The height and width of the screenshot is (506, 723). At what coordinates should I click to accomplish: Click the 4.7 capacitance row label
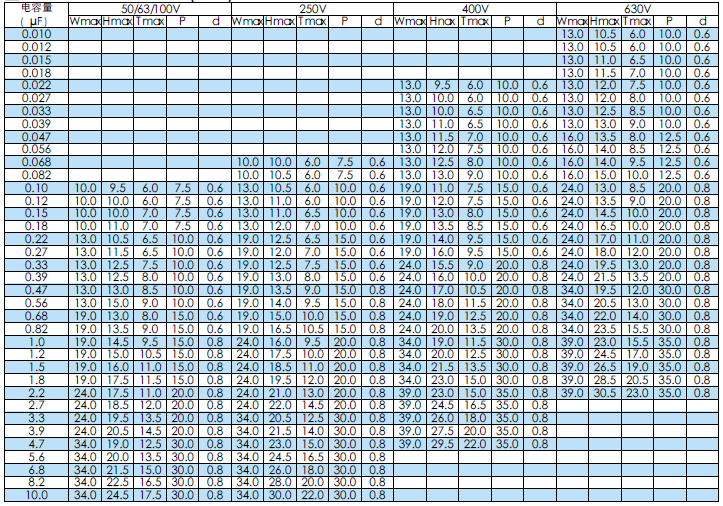pyautogui.click(x=35, y=443)
